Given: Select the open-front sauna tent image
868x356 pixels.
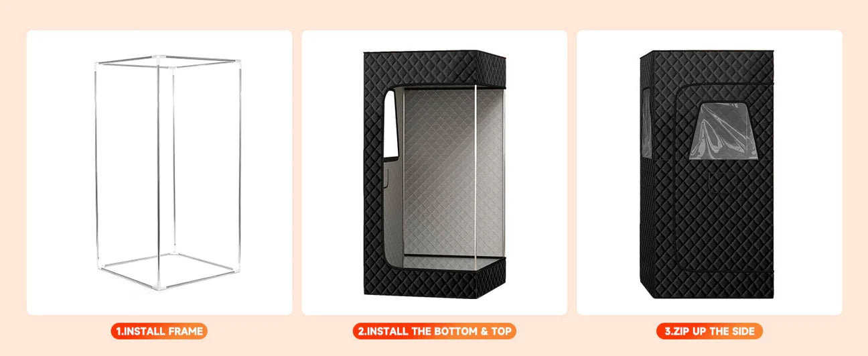Looking at the screenshot, I should pyautogui.click(x=434, y=173).
